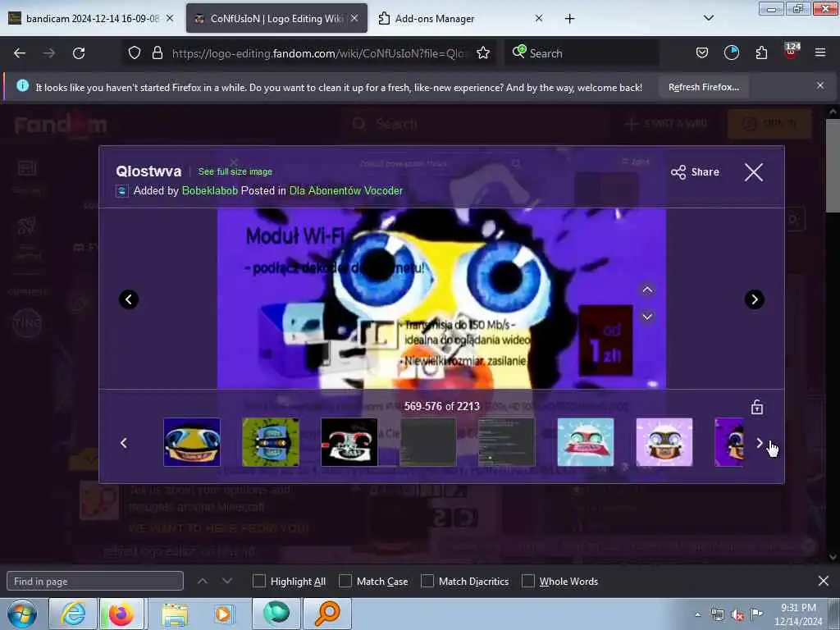
Task: Open the magnifier search taskbar app
Action: [327, 614]
